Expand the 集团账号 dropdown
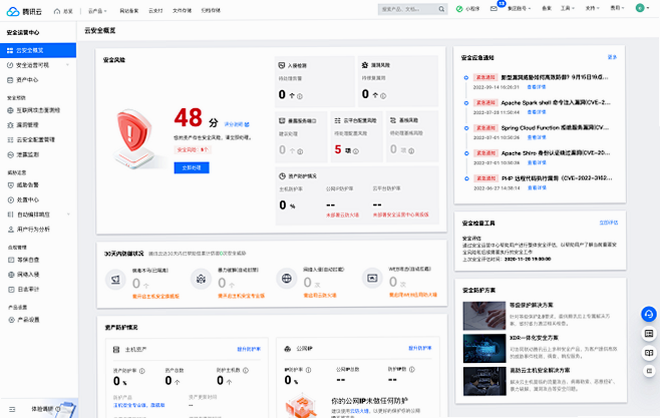 point(519,8)
